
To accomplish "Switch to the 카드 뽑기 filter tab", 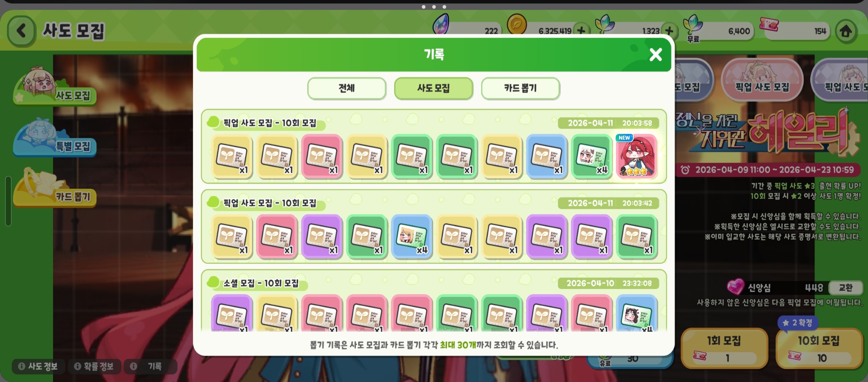I will click(520, 88).
